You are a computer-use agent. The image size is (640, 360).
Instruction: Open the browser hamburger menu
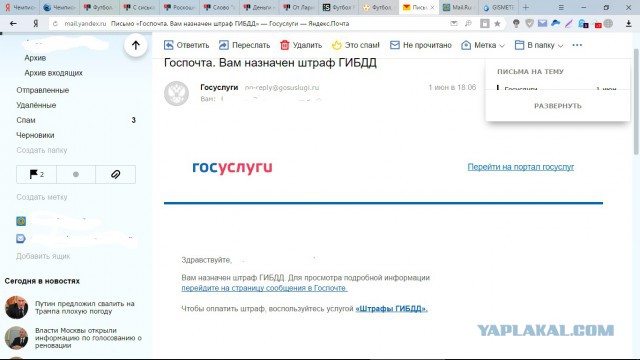point(561,7)
